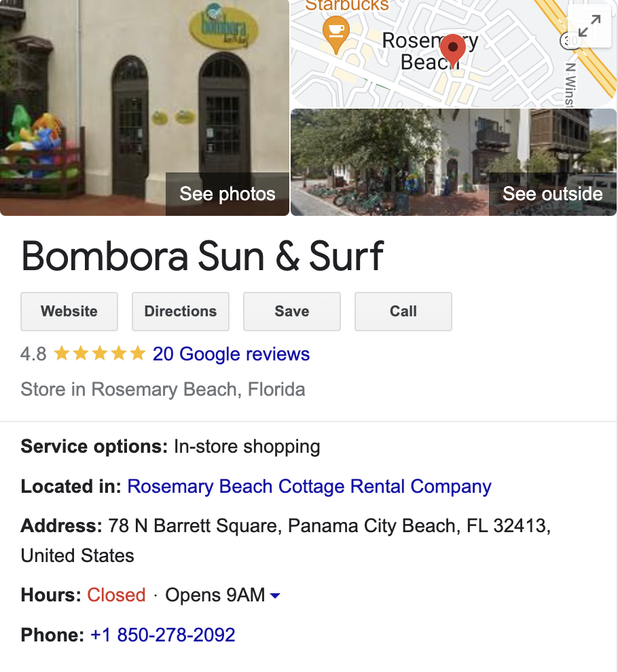Click the red Closed status text
This screenshot has width=618, height=672.
(x=116, y=595)
